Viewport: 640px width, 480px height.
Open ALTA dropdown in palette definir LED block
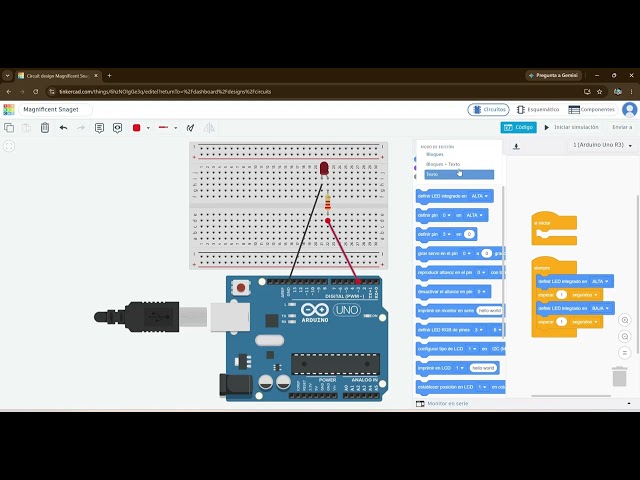(480, 196)
